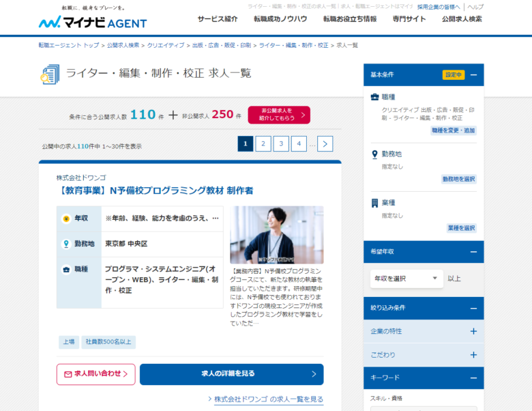532x411 pixels.
Task: Click 職種を変更・追加 button
Action: click(x=454, y=130)
